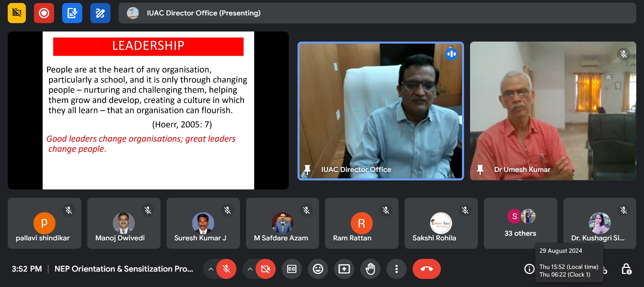This screenshot has height=287, width=644.
Task: Open the blue notes extension icon
Action: point(72,13)
